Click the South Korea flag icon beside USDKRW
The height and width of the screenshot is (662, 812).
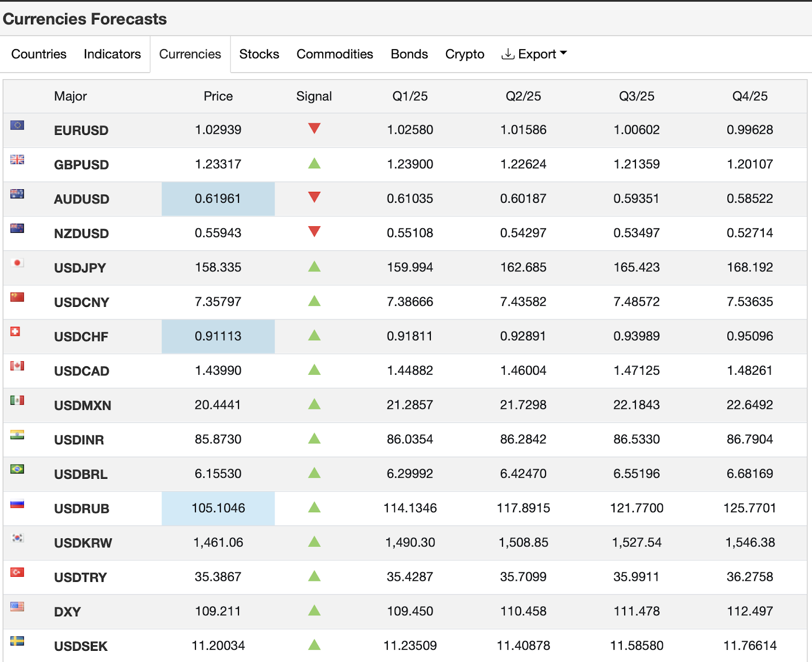coord(17,538)
